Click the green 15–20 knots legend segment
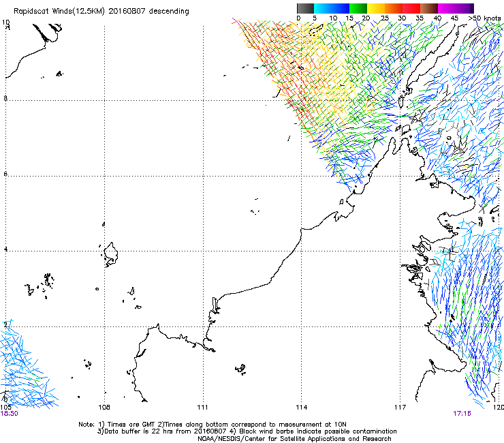 point(358,8)
